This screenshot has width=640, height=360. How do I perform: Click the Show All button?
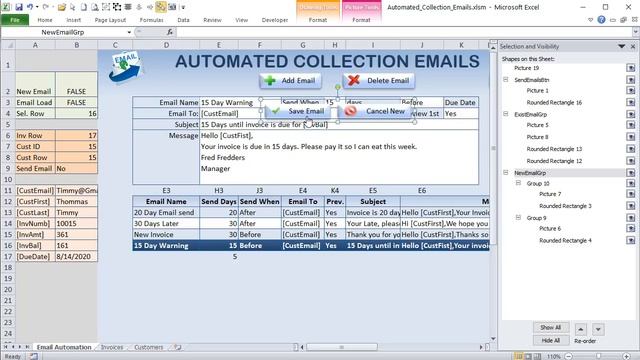point(551,328)
